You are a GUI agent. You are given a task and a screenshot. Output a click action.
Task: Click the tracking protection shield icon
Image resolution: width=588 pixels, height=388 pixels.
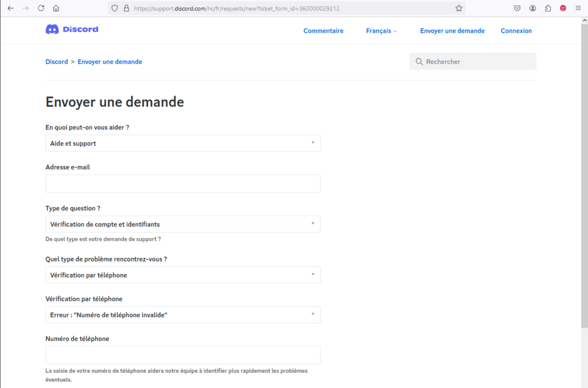point(114,8)
